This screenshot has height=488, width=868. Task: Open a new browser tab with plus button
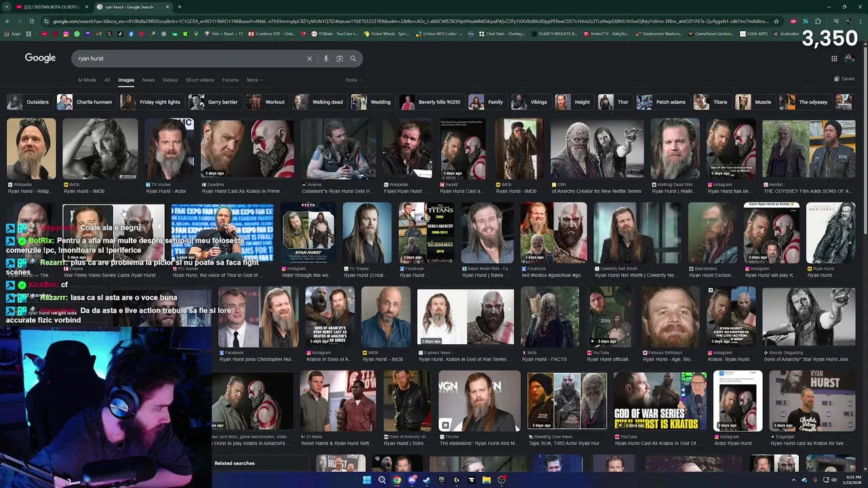pyautogui.click(x=179, y=7)
